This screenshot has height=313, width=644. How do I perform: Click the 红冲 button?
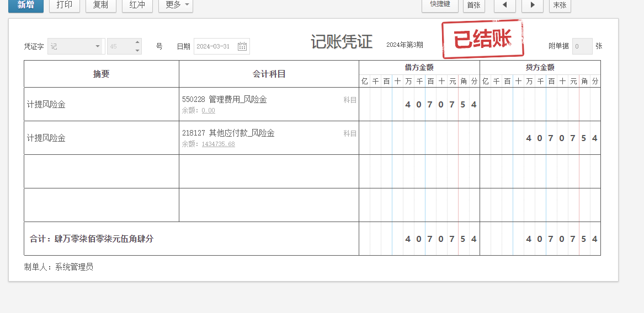coord(137,5)
